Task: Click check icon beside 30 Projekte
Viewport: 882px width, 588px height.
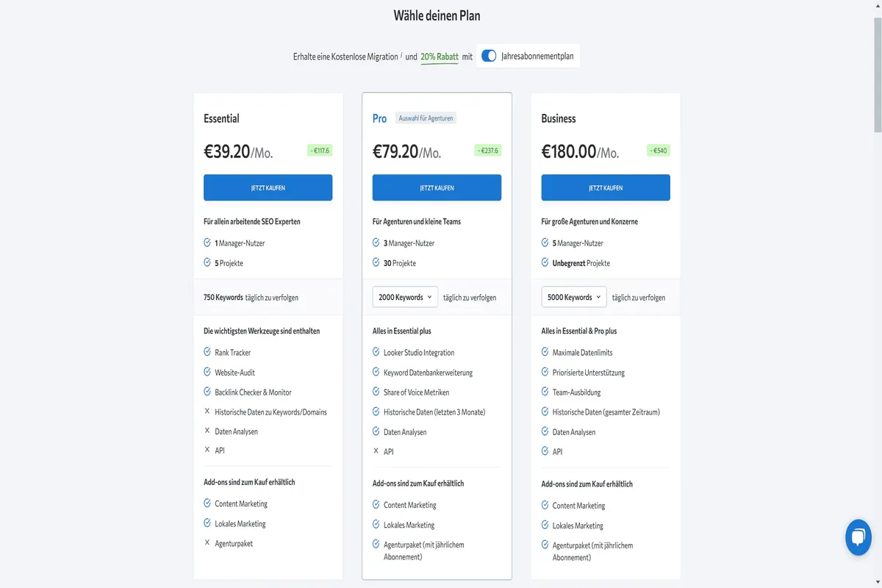Action: pyautogui.click(x=376, y=262)
